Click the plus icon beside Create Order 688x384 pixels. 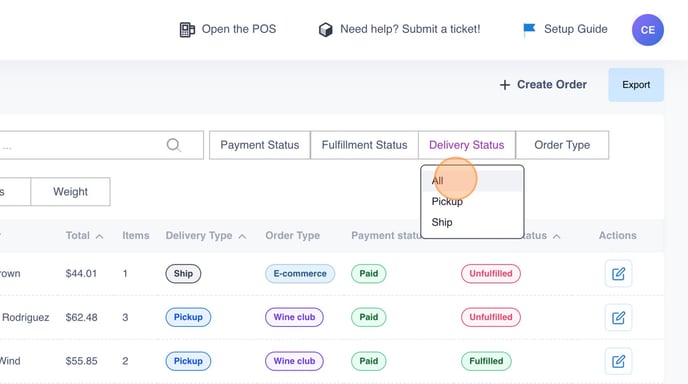[x=505, y=85]
